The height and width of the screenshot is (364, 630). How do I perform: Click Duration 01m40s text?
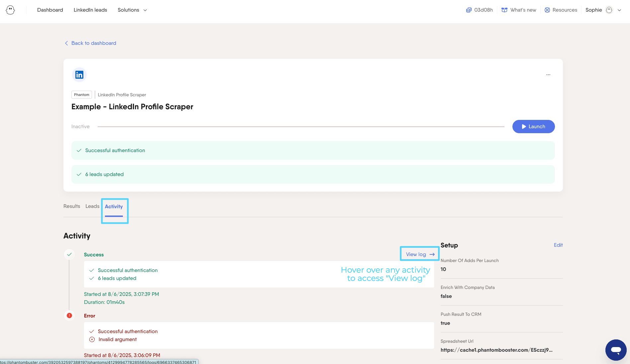coord(104,302)
